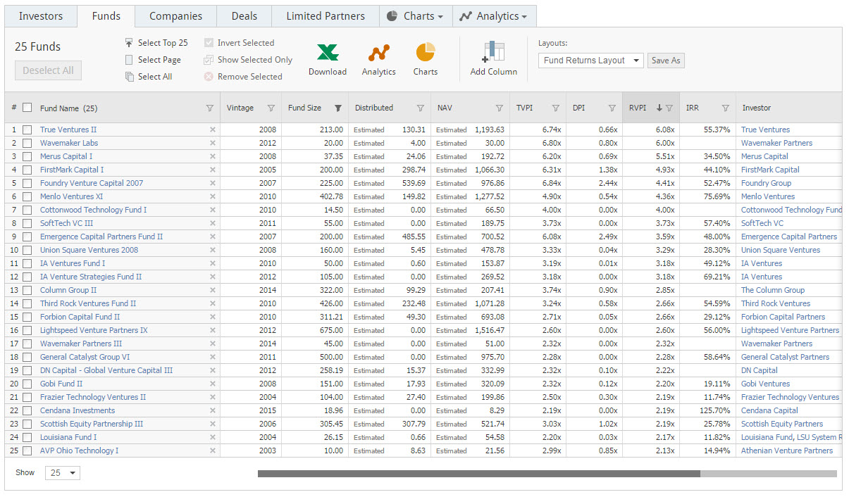This screenshot has width=849, height=504.
Task: Switch to the Investors tab
Action: click(41, 16)
